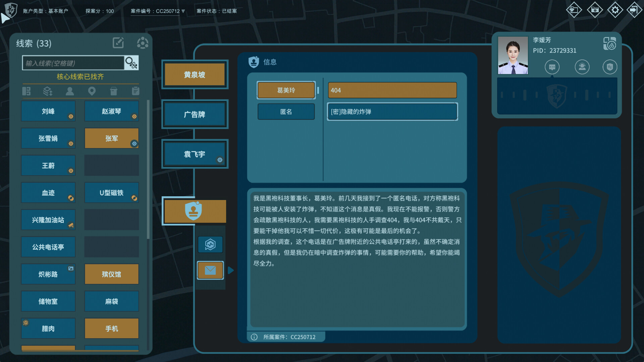
Task: Select the 葛美玲 tab in the info panel
Action: (x=286, y=90)
